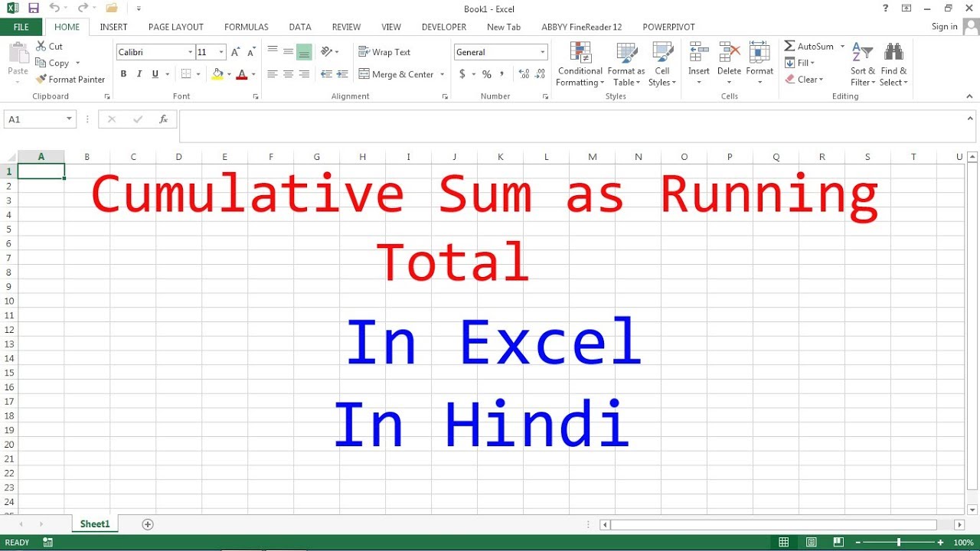Open Find & Select binoculars menu

click(893, 64)
